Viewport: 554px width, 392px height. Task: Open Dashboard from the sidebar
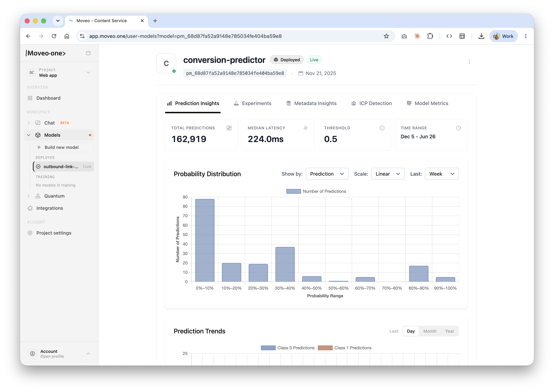[59, 98]
